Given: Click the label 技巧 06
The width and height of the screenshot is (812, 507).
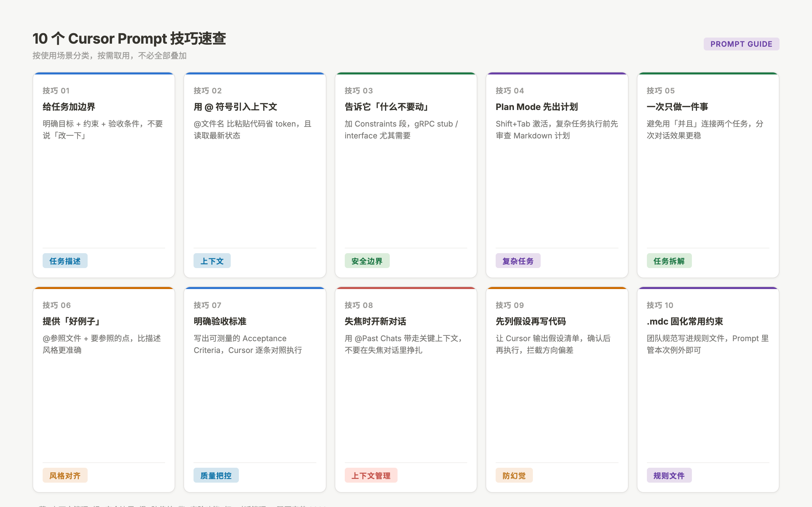Looking at the screenshot, I should point(57,305).
